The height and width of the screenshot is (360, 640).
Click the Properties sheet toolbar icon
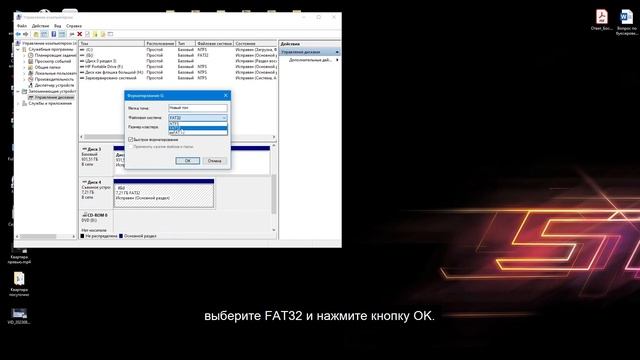coord(87,34)
